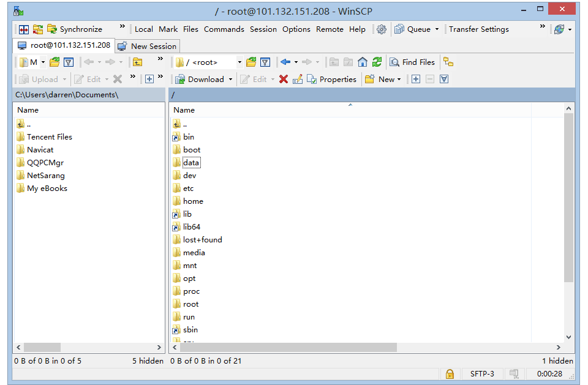Image resolution: width=588 pixels, height=385 pixels.
Task: Go to remote home directory icon
Action: coord(362,62)
